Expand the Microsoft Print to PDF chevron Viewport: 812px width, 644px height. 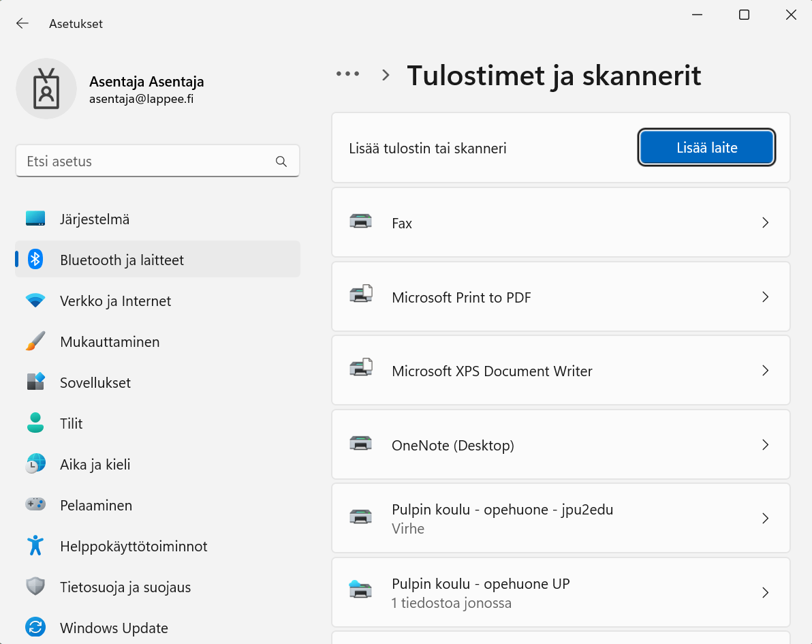[x=766, y=297]
